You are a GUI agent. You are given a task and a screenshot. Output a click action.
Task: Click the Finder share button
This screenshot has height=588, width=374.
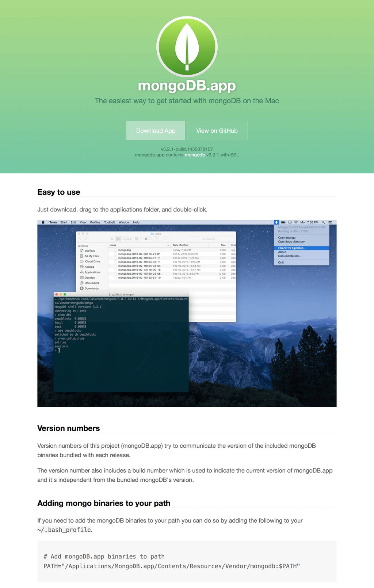pyautogui.click(x=157, y=239)
